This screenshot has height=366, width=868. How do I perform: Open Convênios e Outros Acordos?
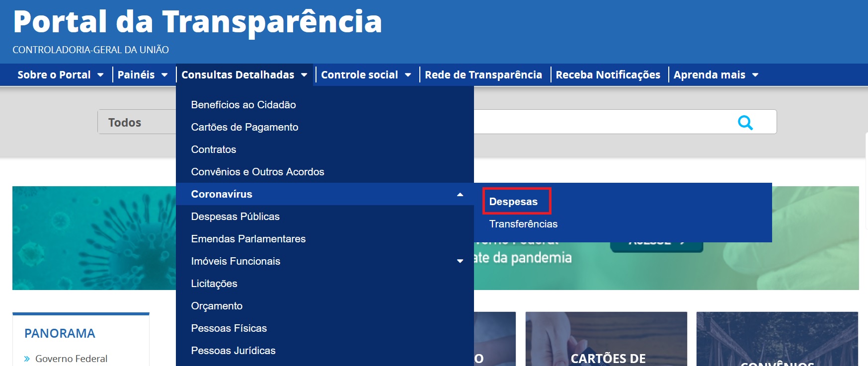coord(257,172)
